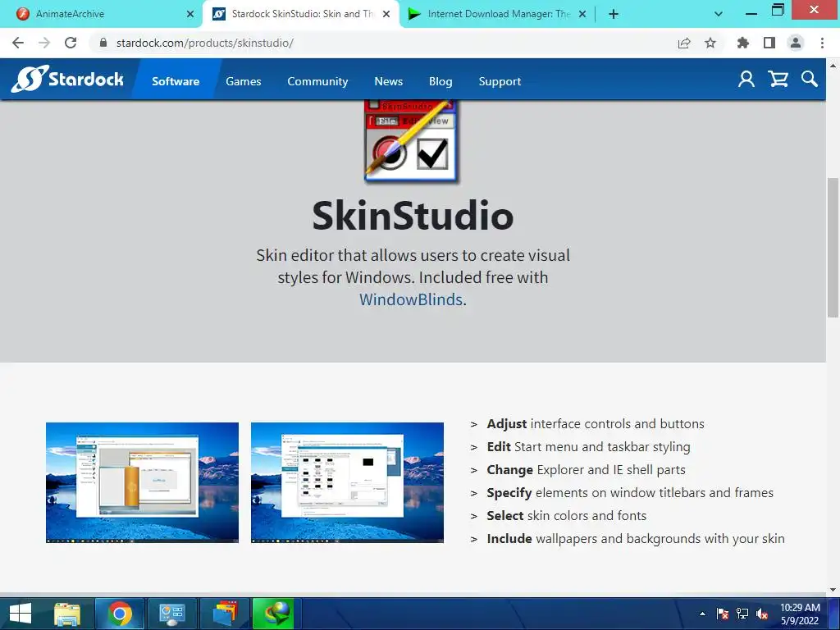Viewport: 840px width, 630px height.
Task: Click the taskbar clock and date
Action: (799, 614)
